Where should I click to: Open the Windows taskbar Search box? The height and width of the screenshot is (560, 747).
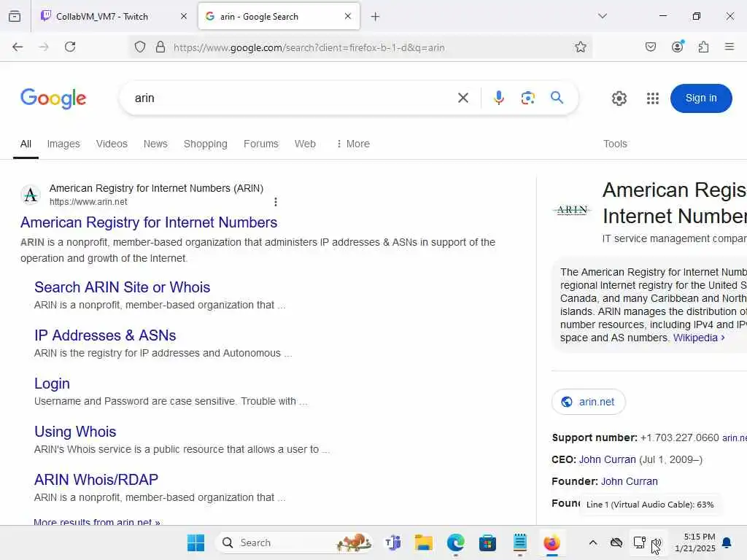click(x=295, y=542)
